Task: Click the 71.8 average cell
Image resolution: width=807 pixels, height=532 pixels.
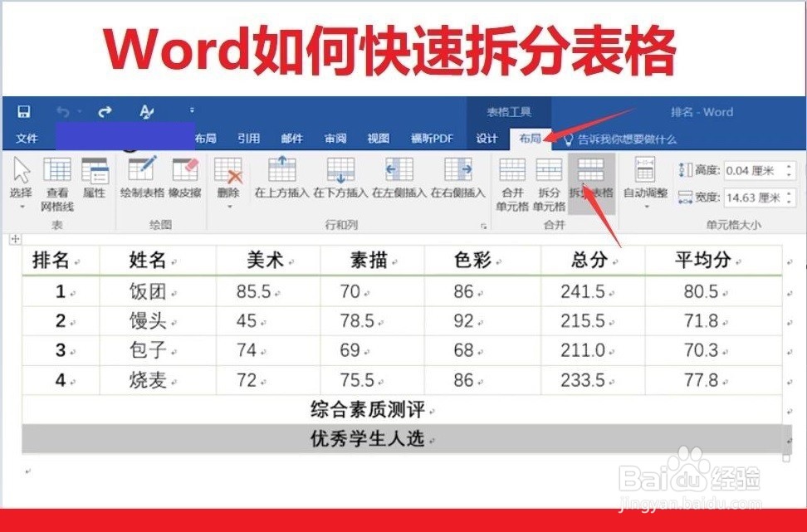Action: [713, 321]
